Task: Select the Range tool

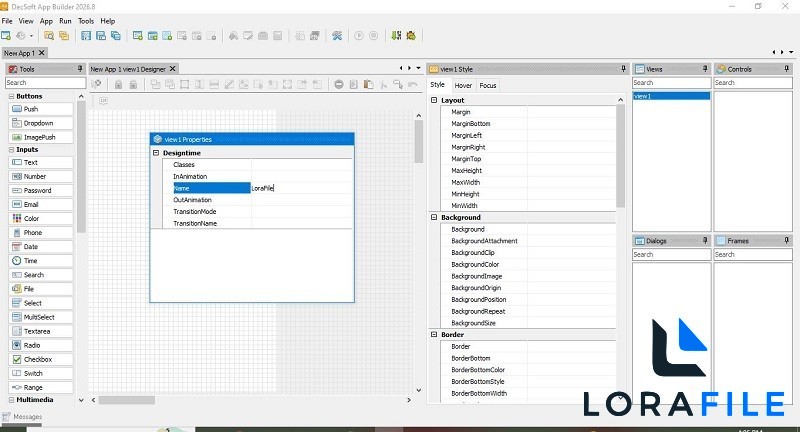Action: coord(41,388)
